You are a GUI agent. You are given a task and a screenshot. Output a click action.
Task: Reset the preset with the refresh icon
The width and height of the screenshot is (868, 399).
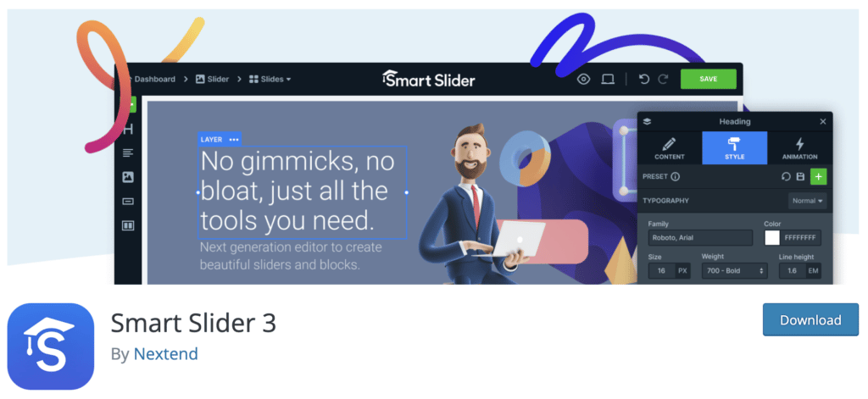[x=786, y=176]
